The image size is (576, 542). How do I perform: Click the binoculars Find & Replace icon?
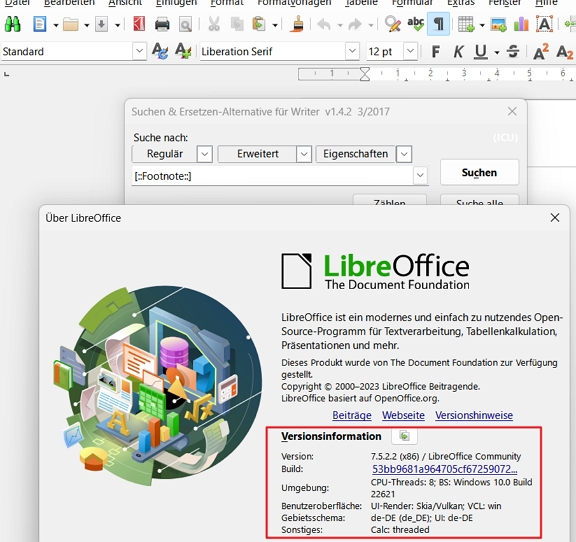[13, 24]
